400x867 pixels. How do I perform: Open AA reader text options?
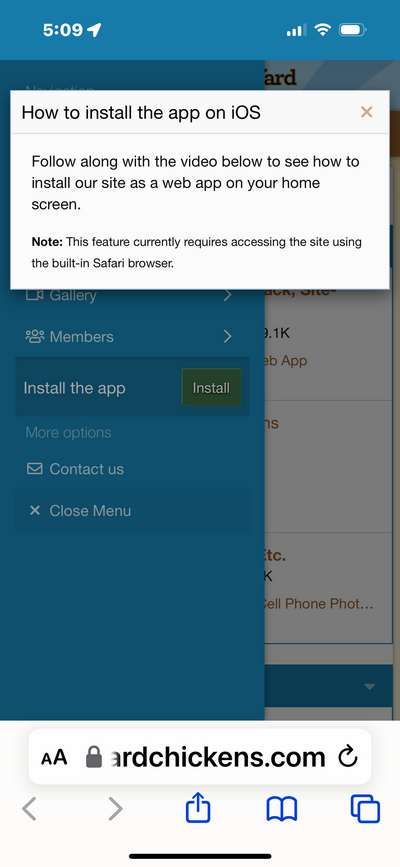[54, 758]
